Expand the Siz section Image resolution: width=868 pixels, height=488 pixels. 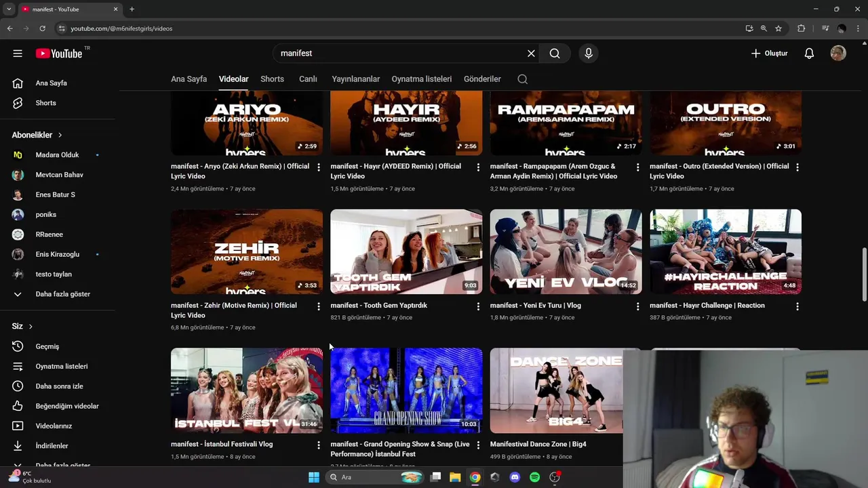tap(22, 326)
